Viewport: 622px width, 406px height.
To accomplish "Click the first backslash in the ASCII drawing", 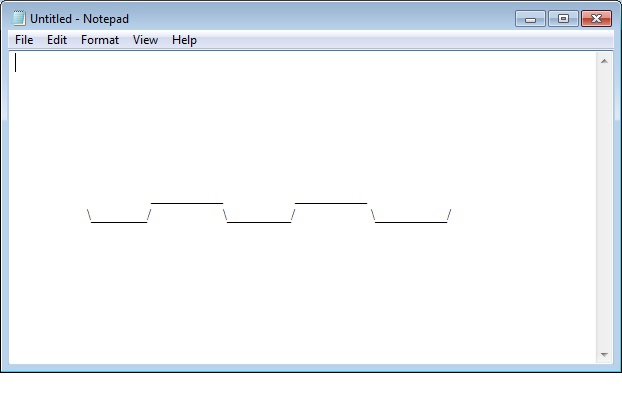I will coord(90,215).
